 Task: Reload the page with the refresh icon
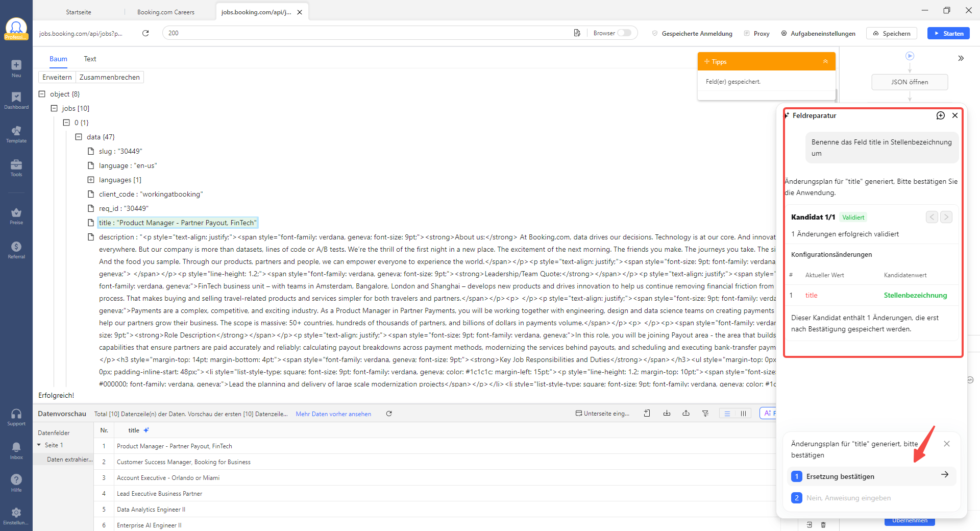(145, 33)
